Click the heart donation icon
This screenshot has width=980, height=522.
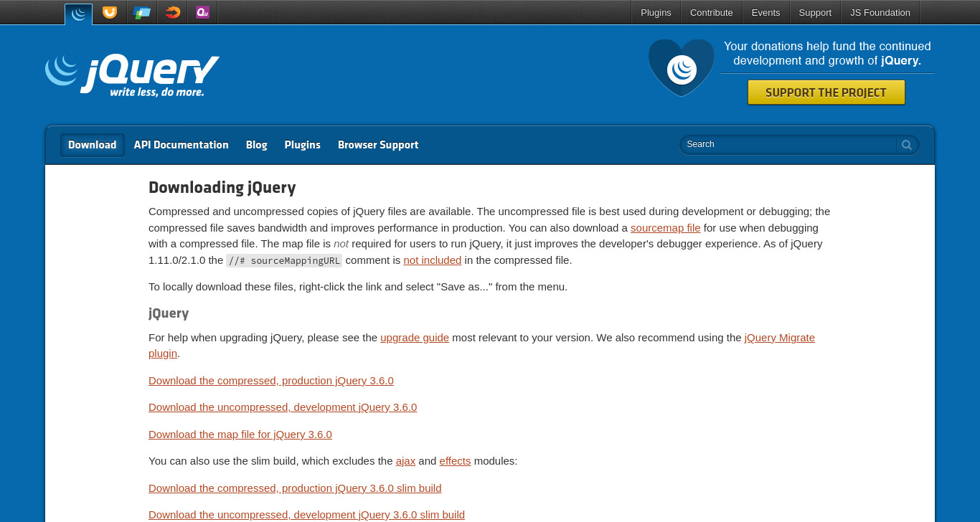(682, 67)
